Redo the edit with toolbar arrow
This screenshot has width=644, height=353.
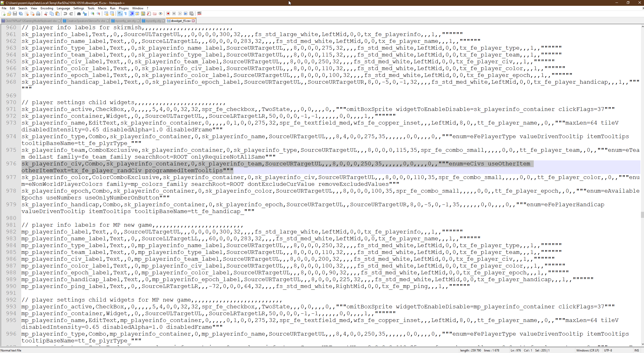[x=71, y=14]
